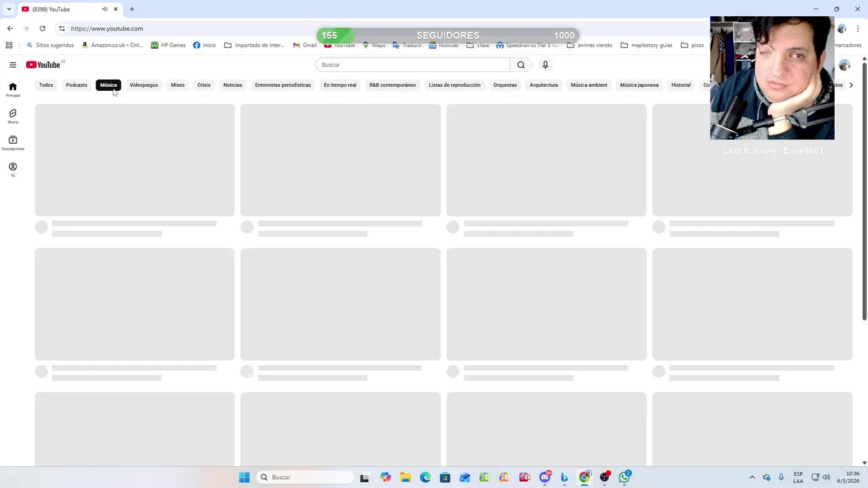
Task: Select the Mixes category chip
Action: (178, 85)
